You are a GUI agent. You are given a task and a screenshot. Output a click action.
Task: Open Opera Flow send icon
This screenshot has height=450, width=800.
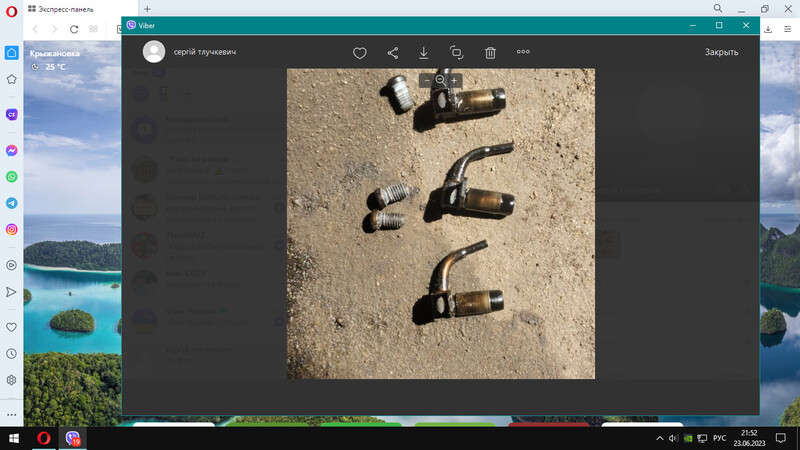(11, 292)
